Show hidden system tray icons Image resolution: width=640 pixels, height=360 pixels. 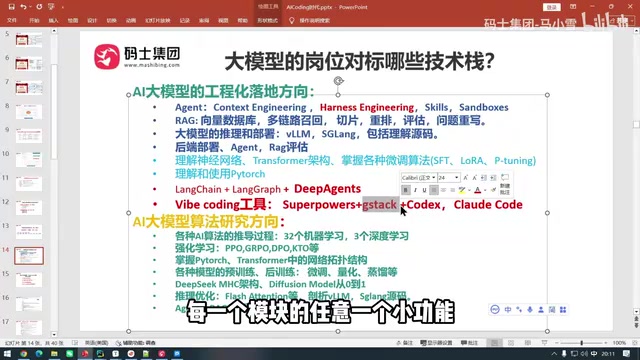[554, 353]
